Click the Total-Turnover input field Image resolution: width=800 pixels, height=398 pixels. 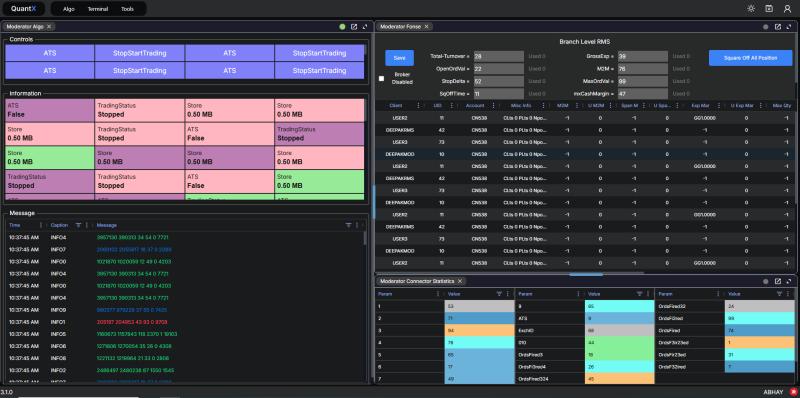coord(498,56)
